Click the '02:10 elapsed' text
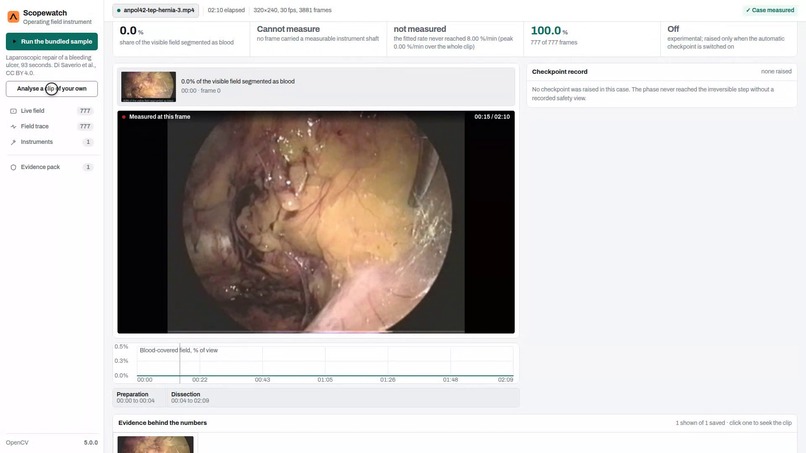 tap(226, 10)
